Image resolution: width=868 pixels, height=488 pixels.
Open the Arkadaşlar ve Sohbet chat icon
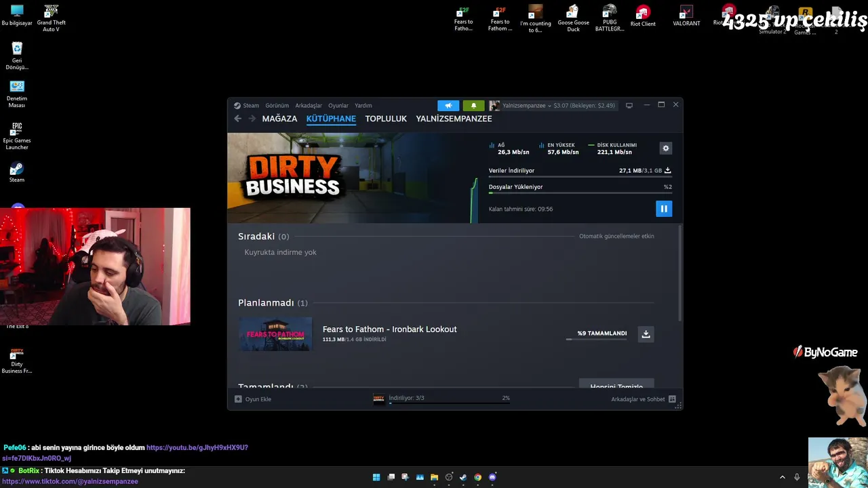[x=672, y=399]
